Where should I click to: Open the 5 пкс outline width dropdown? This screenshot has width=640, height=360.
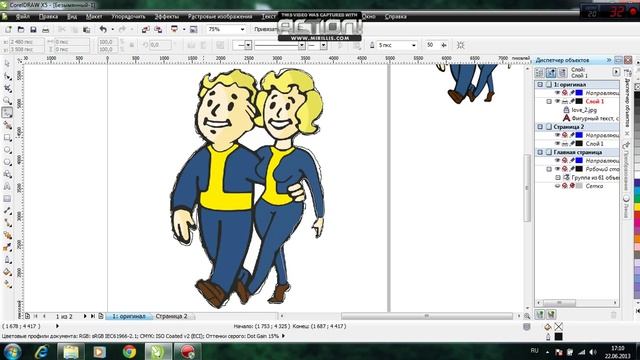pyautogui.click(x=413, y=45)
